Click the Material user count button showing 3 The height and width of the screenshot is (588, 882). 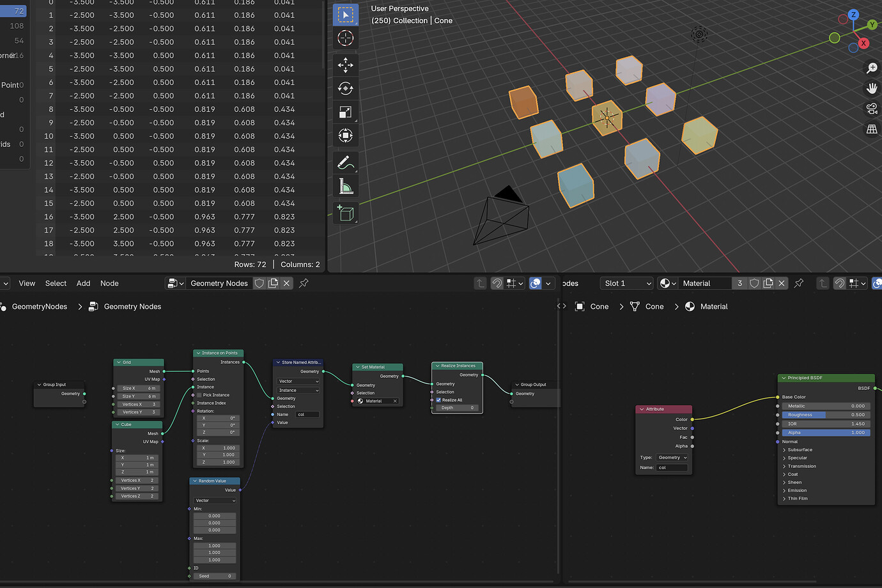(x=740, y=283)
